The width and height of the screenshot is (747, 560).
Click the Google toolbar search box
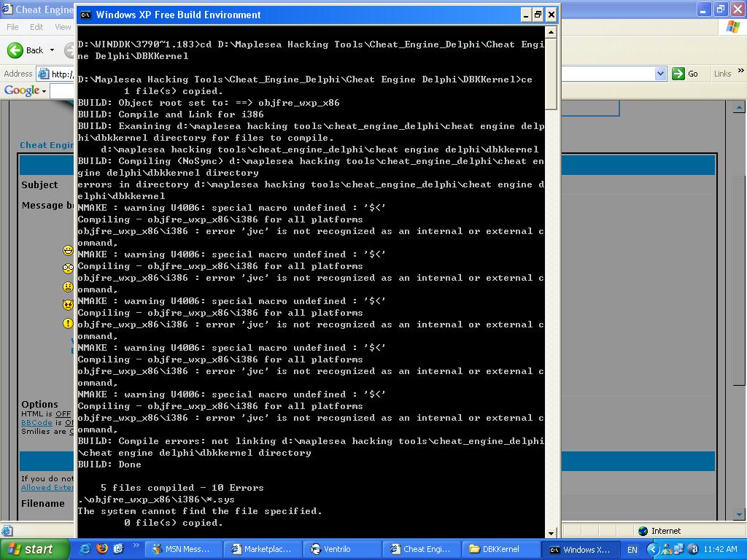pyautogui.click(x=63, y=90)
